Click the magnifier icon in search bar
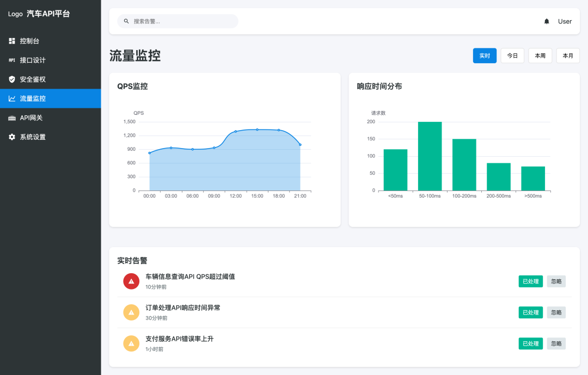 (x=126, y=21)
